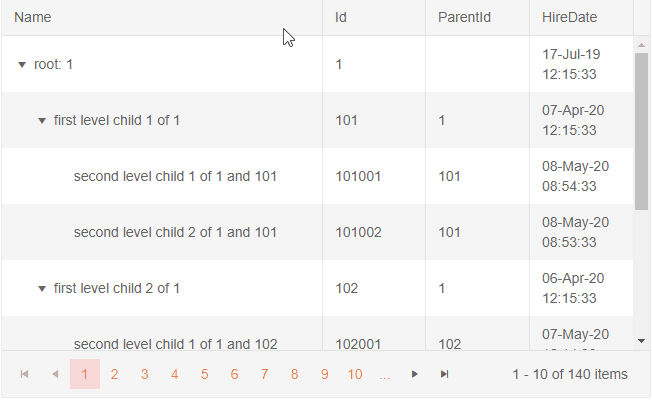Click the more pages ellipsis link
The width and height of the screenshot is (652, 400).
click(385, 374)
